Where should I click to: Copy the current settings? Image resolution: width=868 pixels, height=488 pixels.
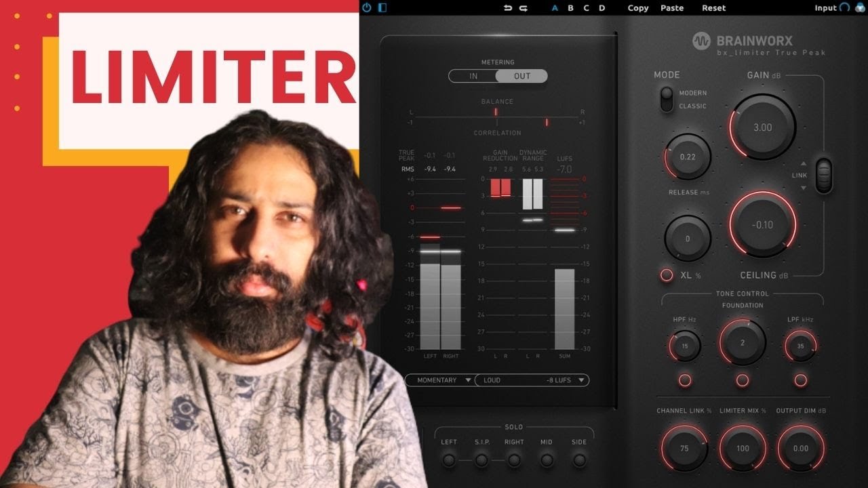(x=638, y=8)
